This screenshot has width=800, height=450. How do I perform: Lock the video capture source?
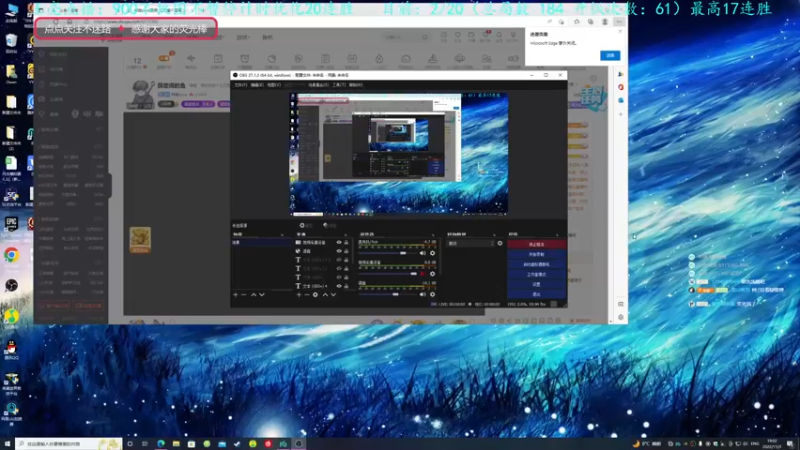coord(346,242)
